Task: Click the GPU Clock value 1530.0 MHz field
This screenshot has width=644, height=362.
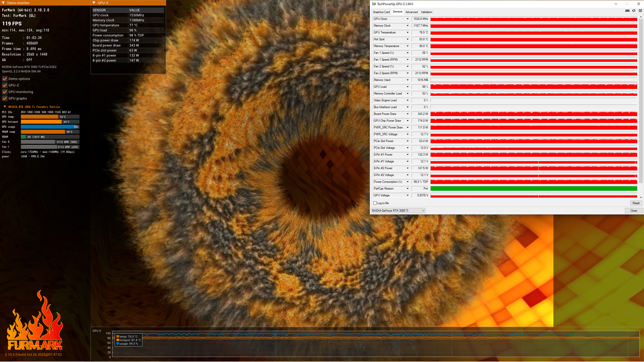Action: [420, 19]
